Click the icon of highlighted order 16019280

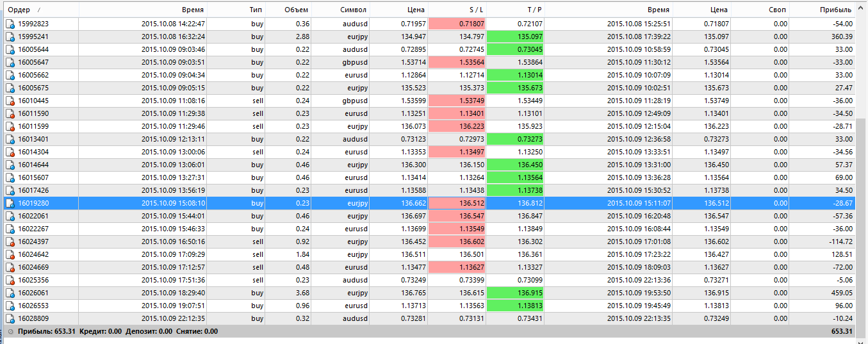(x=10, y=203)
